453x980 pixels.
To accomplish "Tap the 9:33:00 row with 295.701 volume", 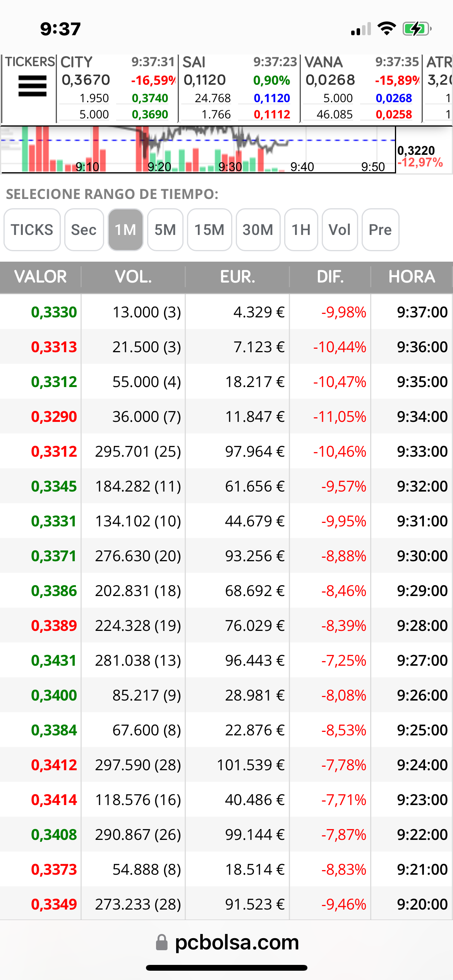I will pos(226,451).
